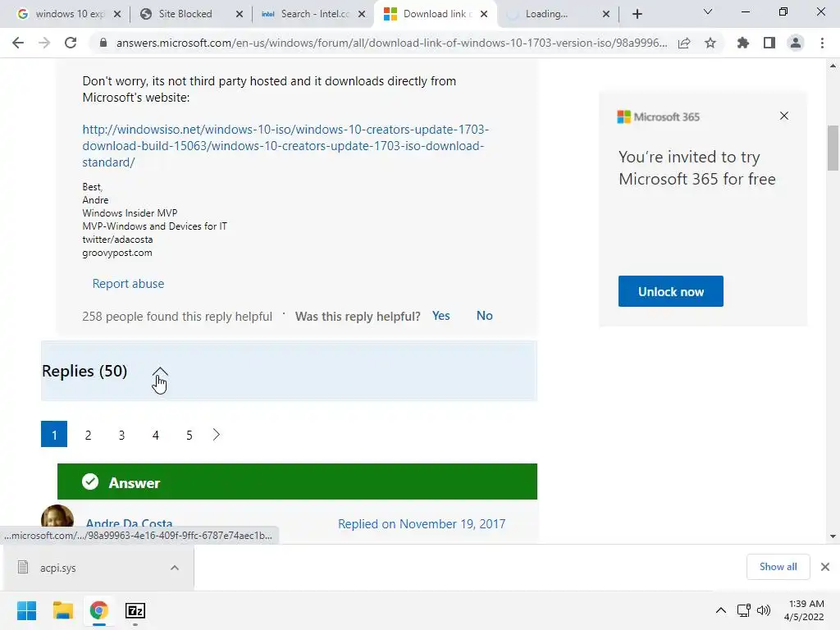Go to replies page 4

click(x=155, y=435)
